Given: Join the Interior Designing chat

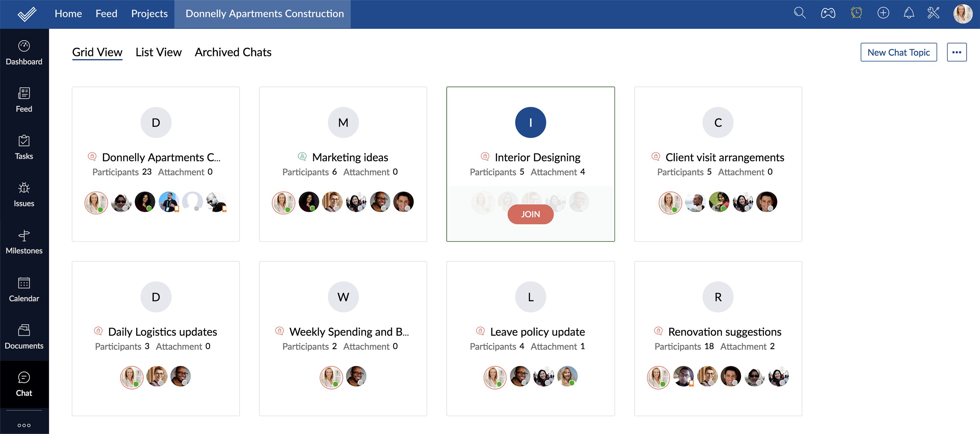Looking at the screenshot, I should [x=531, y=214].
